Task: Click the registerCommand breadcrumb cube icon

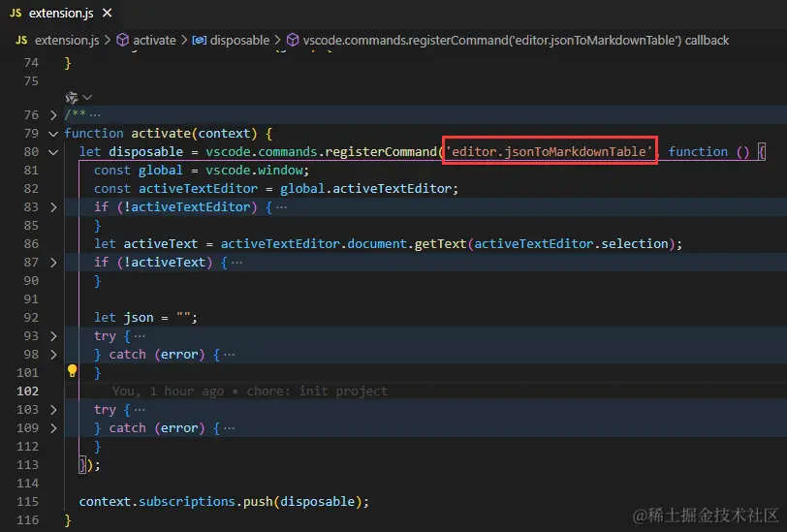Action: (293, 40)
